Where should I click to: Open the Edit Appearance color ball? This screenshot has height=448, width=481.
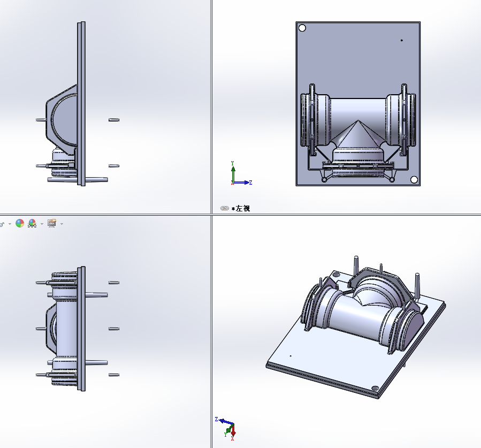pos(20,223)
